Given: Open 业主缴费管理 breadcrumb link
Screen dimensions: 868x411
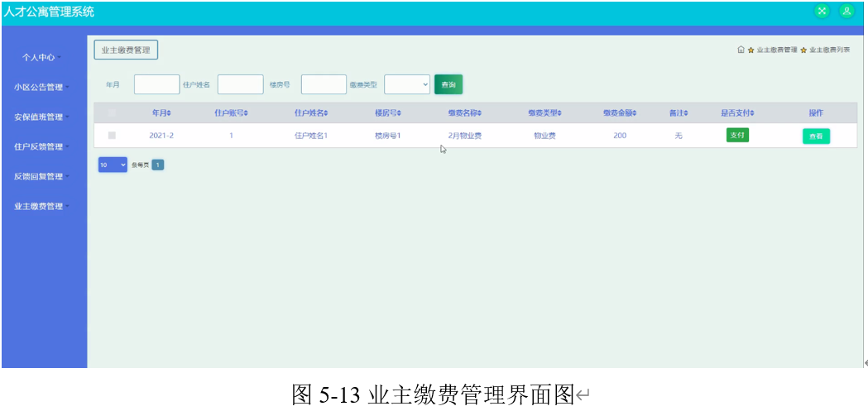Looking at the screenshot, I should tap(777, 50).
